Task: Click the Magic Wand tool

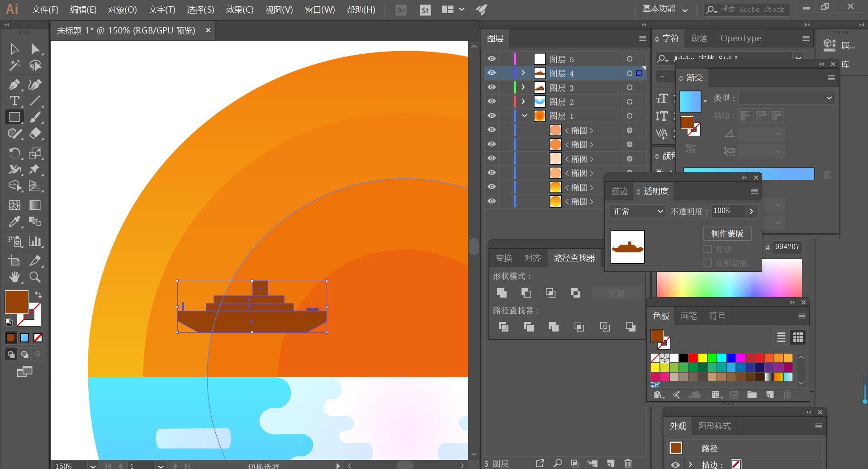Action: pos(14,66)
